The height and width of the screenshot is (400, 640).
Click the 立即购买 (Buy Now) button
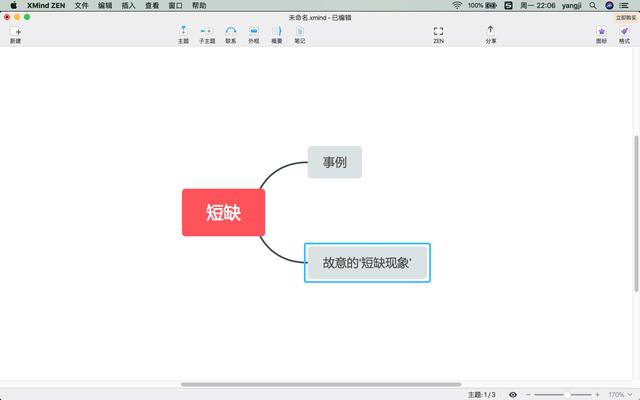626,18
